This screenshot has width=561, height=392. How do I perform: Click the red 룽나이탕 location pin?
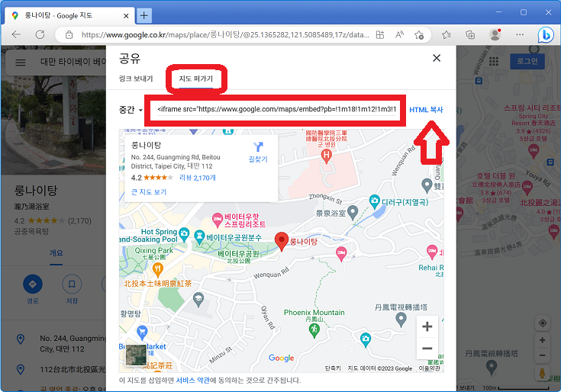point(282,241)
